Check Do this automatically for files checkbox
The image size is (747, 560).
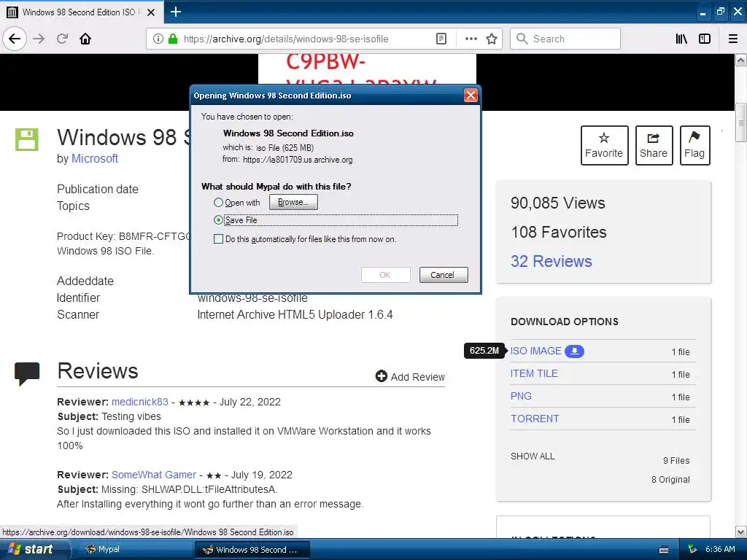(x=218, y=239)
